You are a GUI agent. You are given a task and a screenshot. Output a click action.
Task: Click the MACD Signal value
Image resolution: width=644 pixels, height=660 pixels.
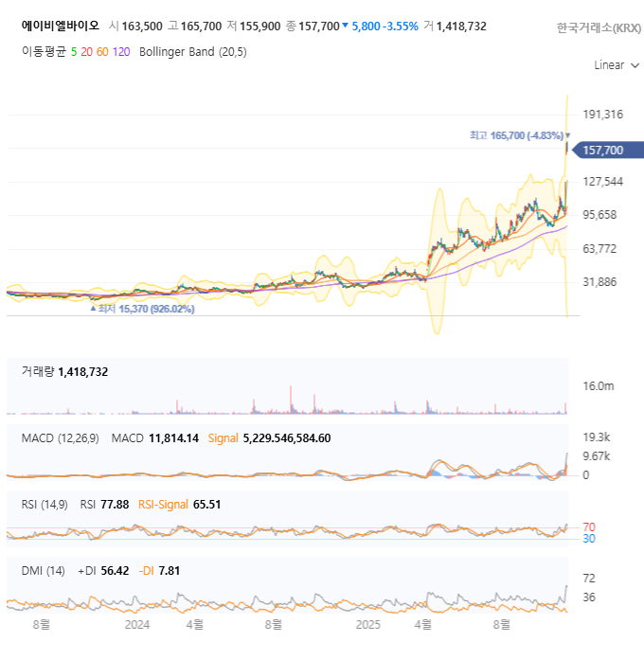pyautogui.click(x=287, y=438)
